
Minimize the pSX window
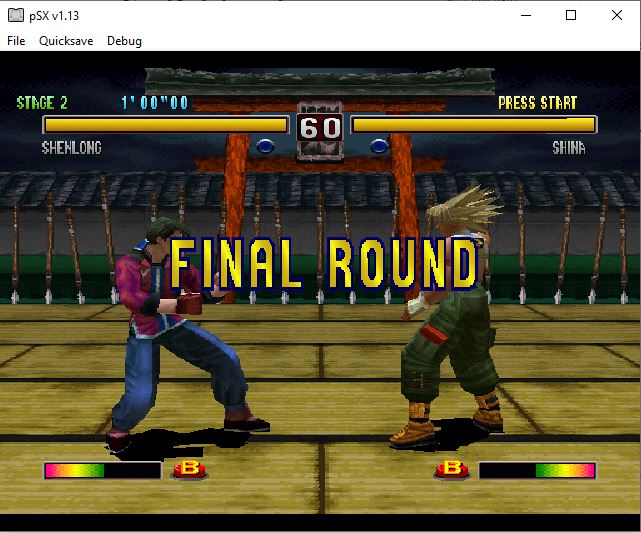[526, 16]
